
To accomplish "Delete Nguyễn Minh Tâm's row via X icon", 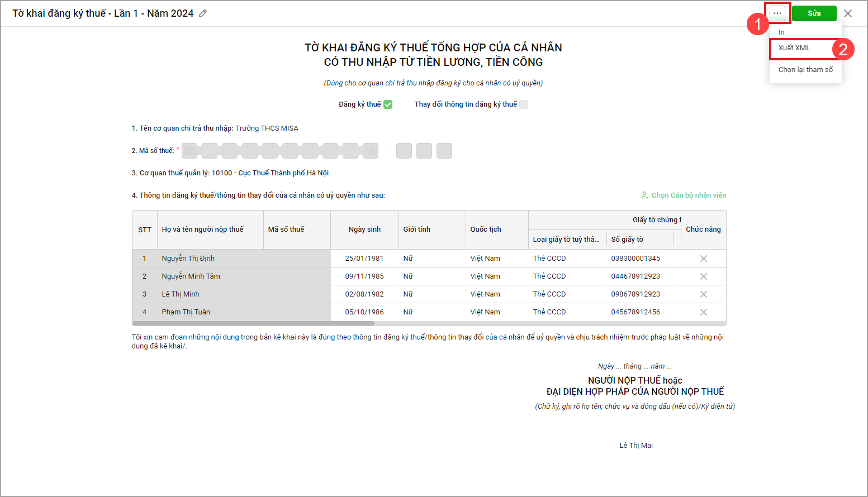I will [x=703, y=276].
